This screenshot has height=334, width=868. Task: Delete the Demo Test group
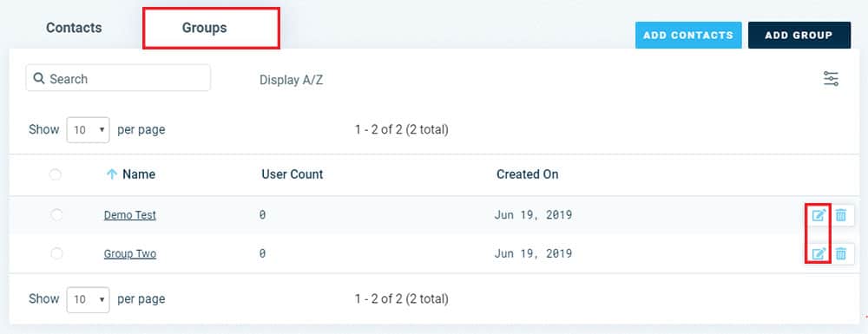click(x=841, y=215)
